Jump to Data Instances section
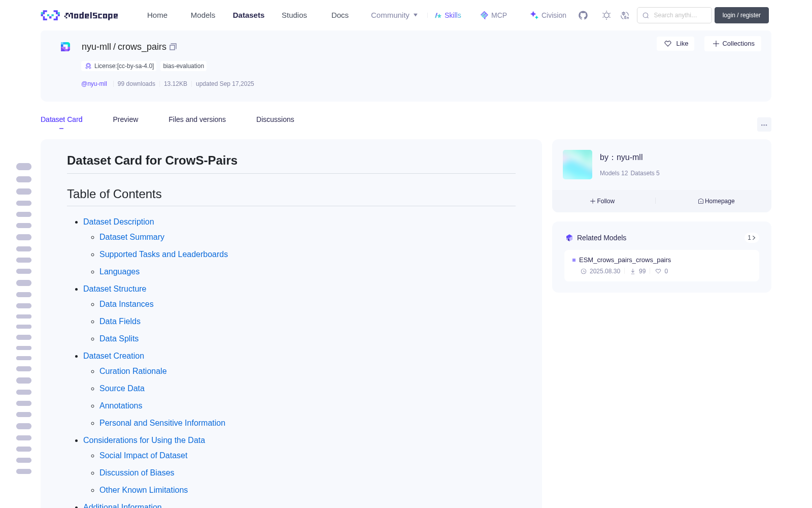Screen dimensions: 812x508 click(126, 304)
